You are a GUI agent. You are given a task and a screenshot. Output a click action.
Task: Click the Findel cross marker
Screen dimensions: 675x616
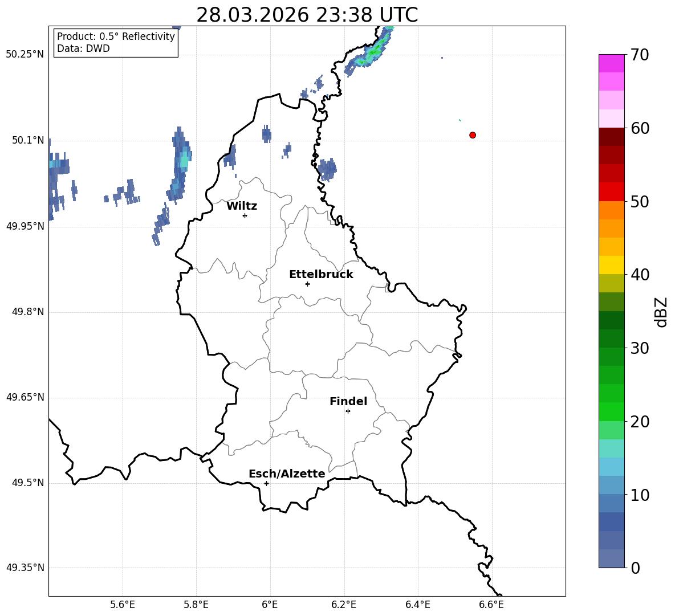coord(348,411)
